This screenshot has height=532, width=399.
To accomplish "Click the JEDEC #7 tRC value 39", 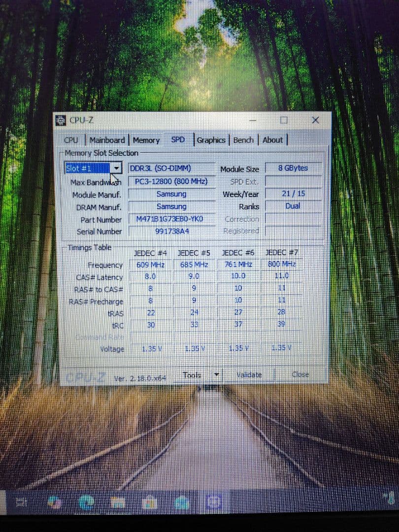I will point(282,324).
